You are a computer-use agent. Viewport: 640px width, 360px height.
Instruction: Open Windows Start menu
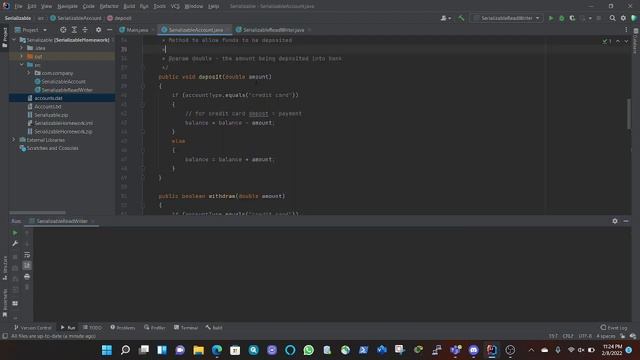[107, 350]
